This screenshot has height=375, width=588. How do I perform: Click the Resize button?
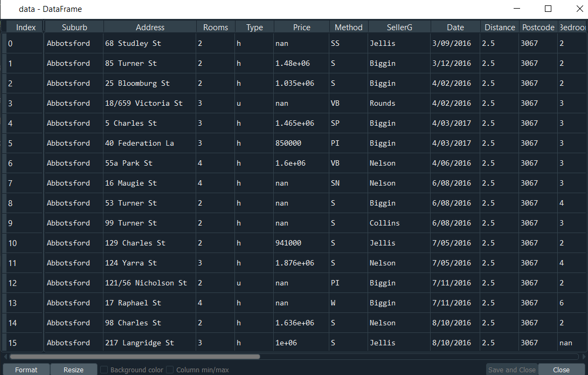click(x=73, y=370)
